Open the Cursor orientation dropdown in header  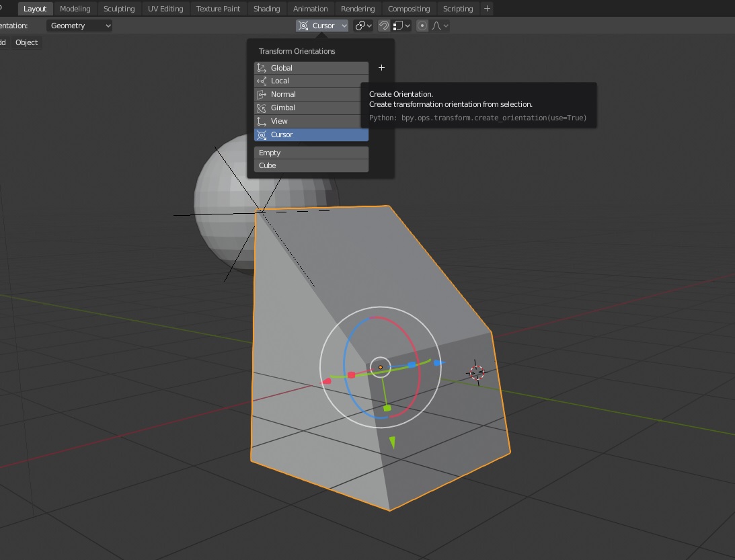(x=322, y=26)
